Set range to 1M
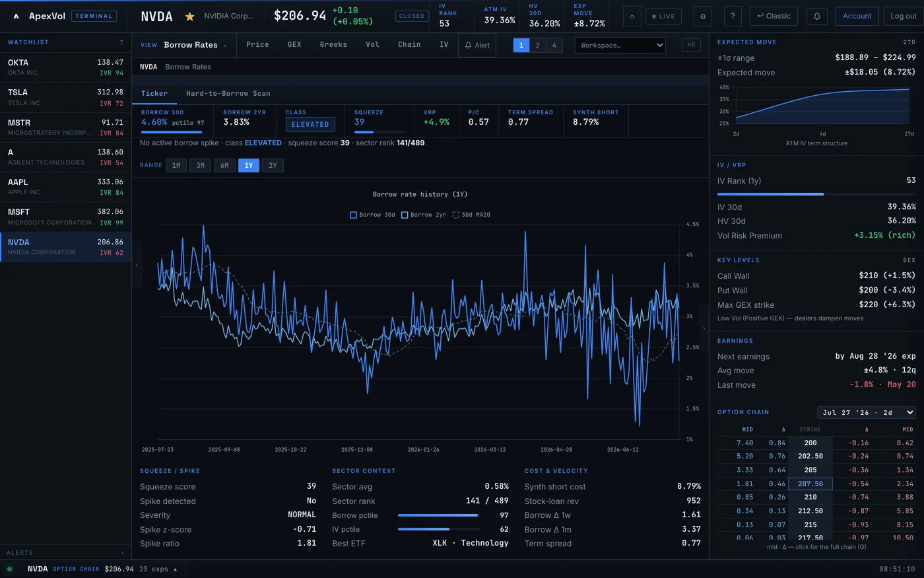The width and height of the screenshot is (924, 578). [176, 165]
